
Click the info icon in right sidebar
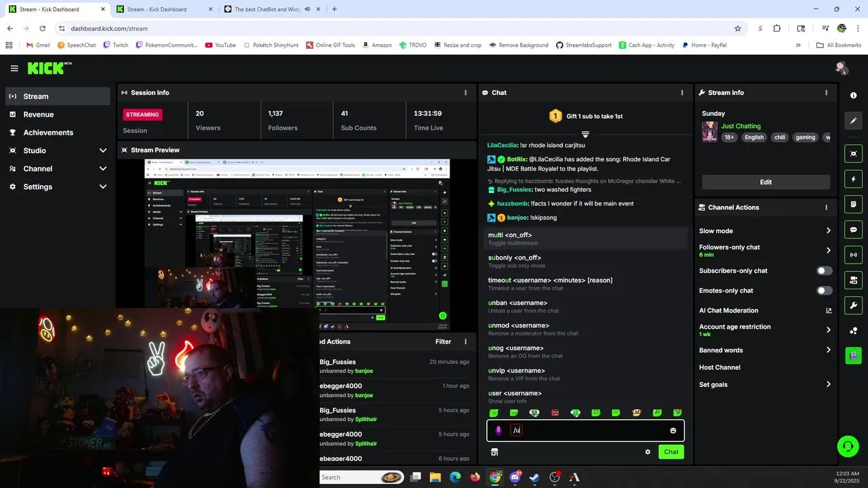coord(854,96)
